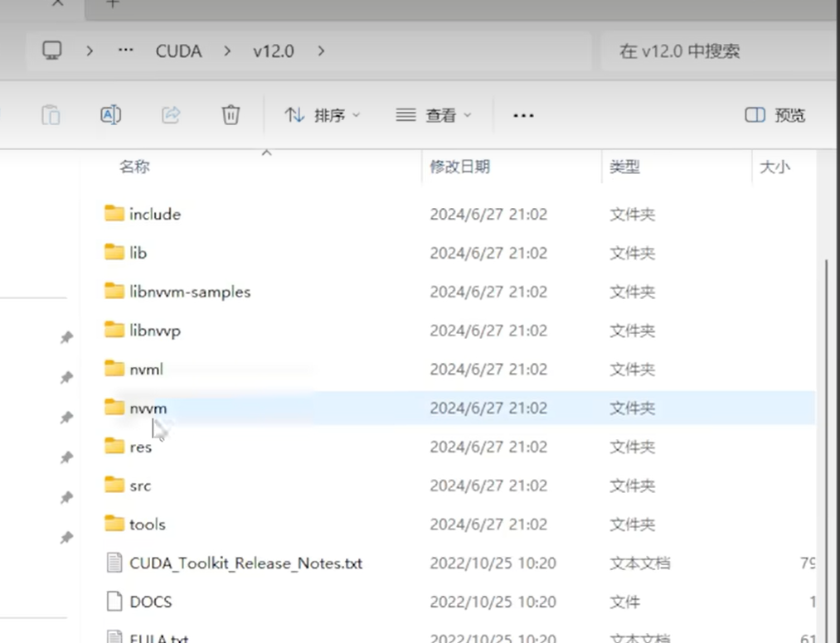Image resolution: width=840 pixels, height=643 pixels.
Task: Click the navigation pane pin icon beside tools row
Action: [66, 537]
